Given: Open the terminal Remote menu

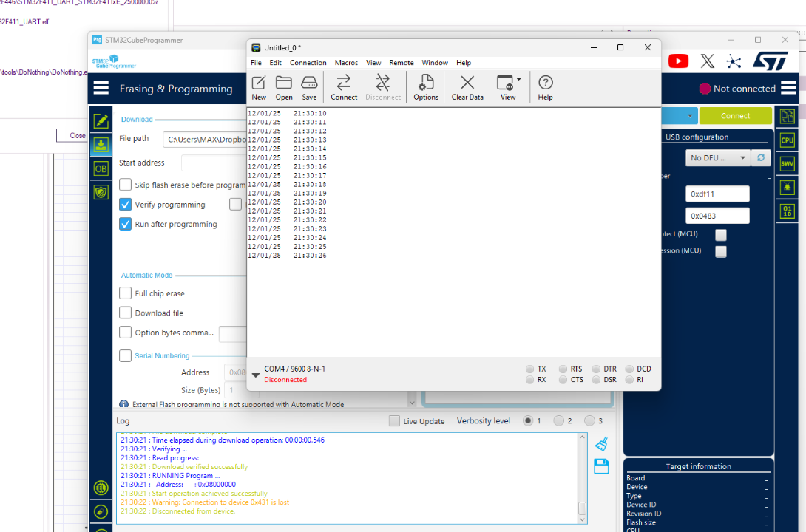Looking at the screenshot, I should click(401, 63).
